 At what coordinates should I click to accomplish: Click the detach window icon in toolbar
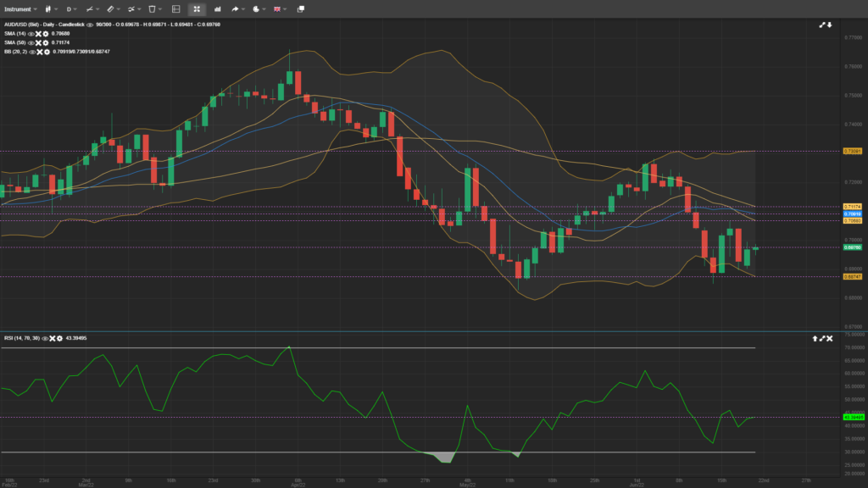click(300, 8)
